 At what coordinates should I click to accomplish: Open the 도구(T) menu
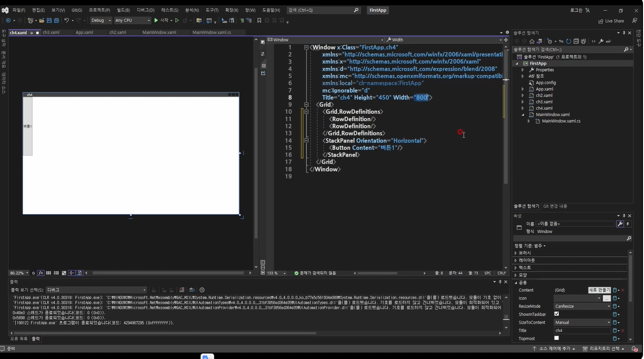pos(212,10)
